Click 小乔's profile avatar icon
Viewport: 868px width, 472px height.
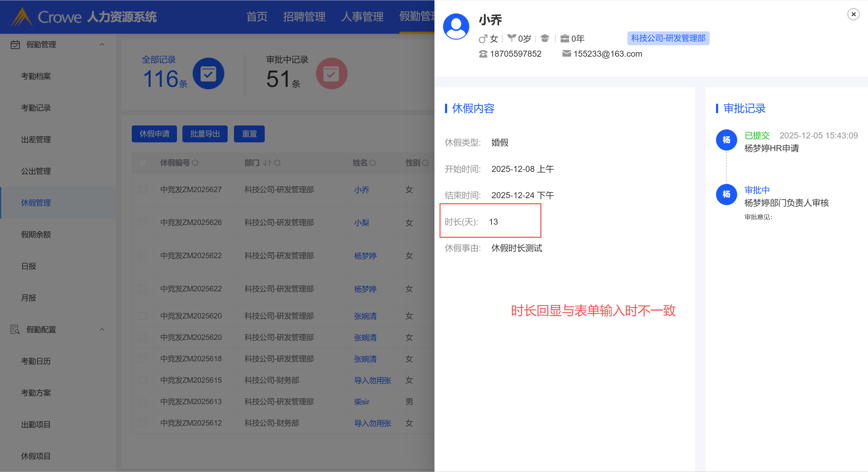click(456, 26)
